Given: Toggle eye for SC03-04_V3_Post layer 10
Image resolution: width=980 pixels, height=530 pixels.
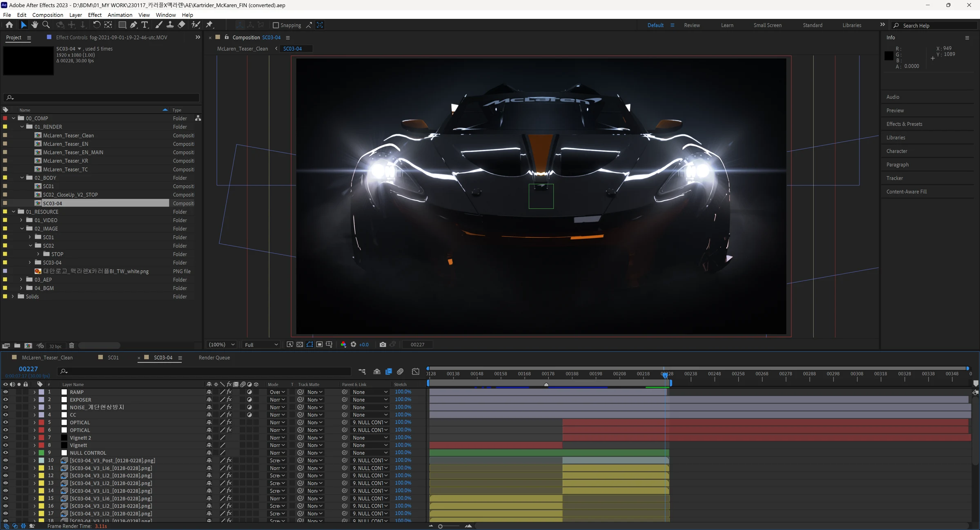Looking at the screenshot, I should (x=5, y=460).
